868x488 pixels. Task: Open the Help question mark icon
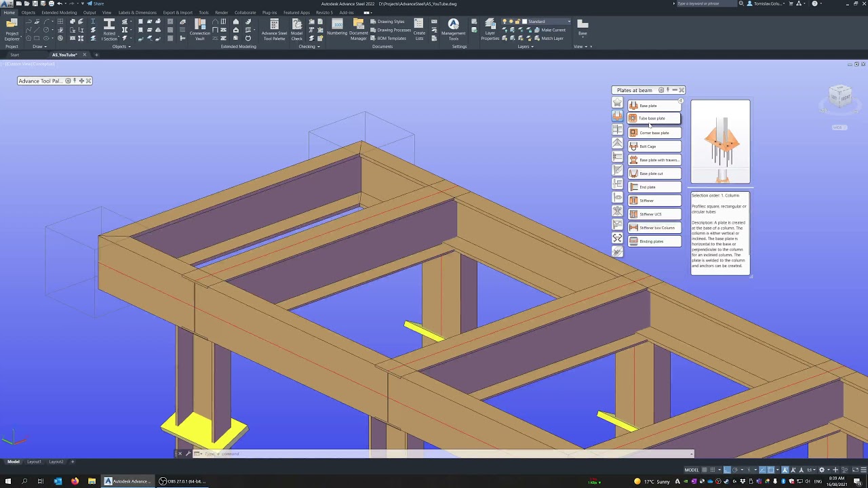point(815,3)
